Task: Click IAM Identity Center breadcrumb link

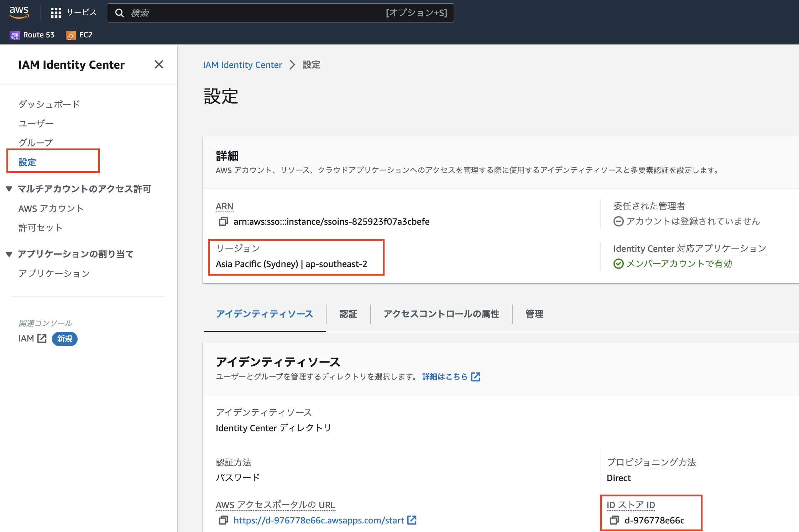Action: (242, 65)
